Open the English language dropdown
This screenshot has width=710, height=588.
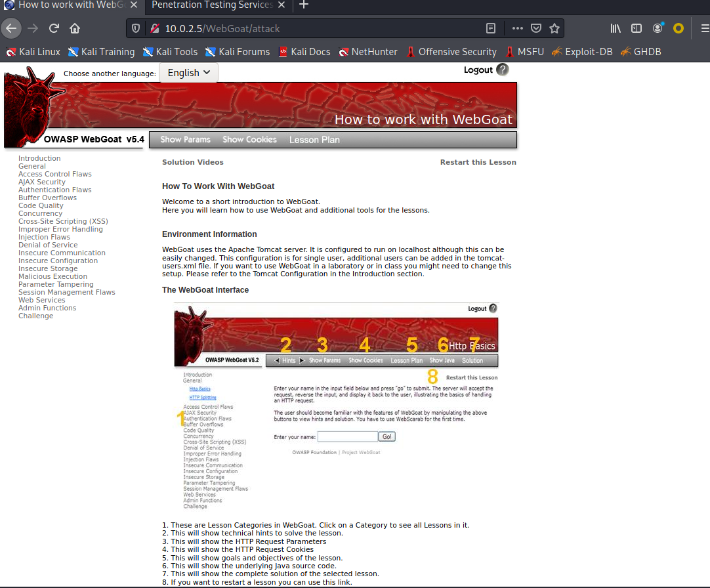tap(188, 73)
